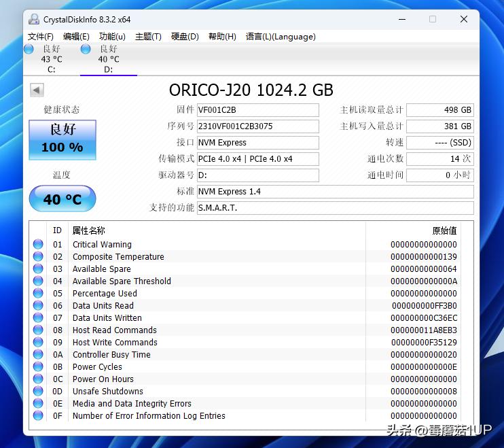Click status orb of Power Cycles row
The image size is (504, 448).
[38, 366]
